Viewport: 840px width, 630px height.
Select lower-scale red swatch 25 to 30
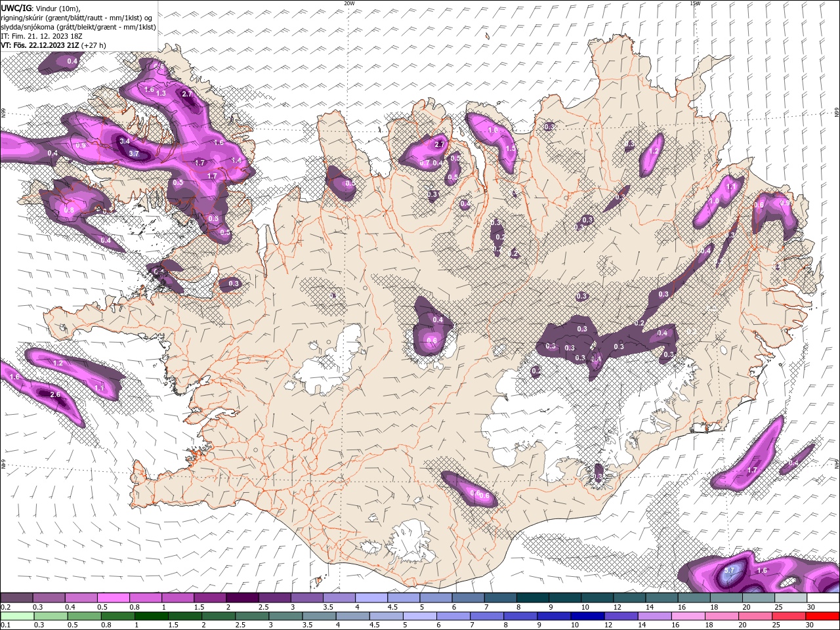[x=787, y=616]
